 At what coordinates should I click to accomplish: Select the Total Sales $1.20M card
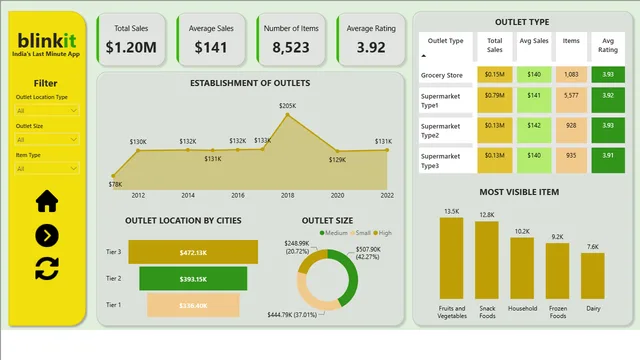131,40
